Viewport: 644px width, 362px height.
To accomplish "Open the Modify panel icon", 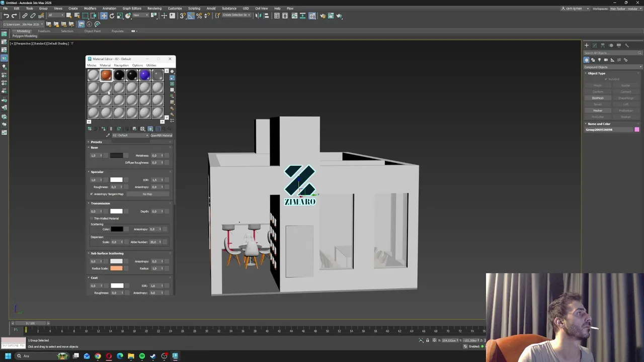I will 594,45.
